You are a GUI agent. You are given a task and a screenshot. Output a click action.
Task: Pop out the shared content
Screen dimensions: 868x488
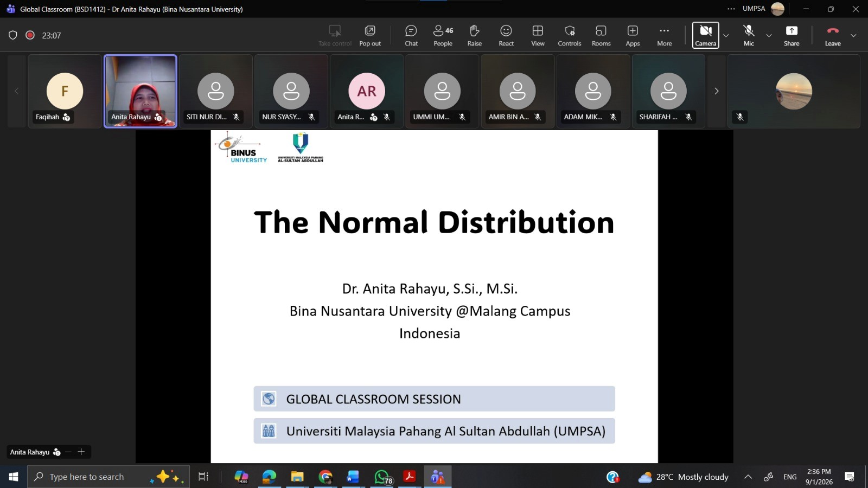pos(370,35)
